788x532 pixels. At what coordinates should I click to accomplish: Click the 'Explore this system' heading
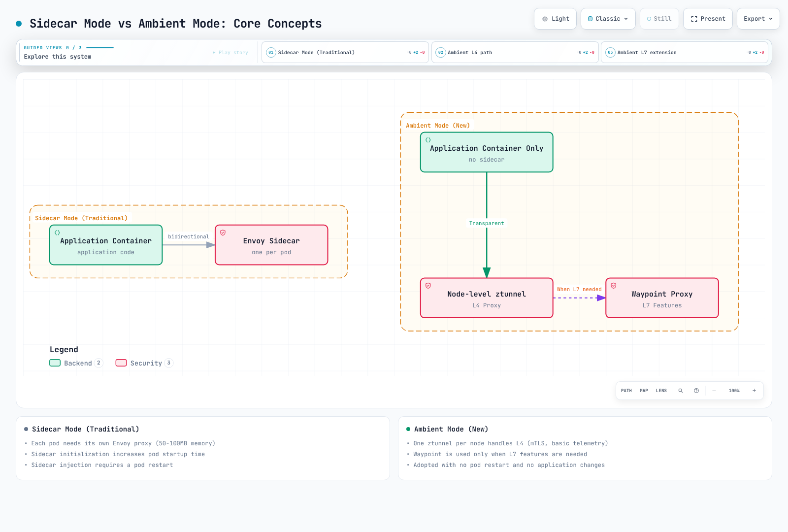pyautogui.click(x=58, y=57)
